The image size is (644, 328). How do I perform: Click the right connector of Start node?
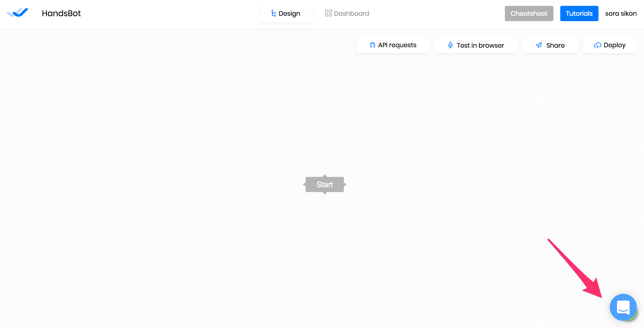345,184
